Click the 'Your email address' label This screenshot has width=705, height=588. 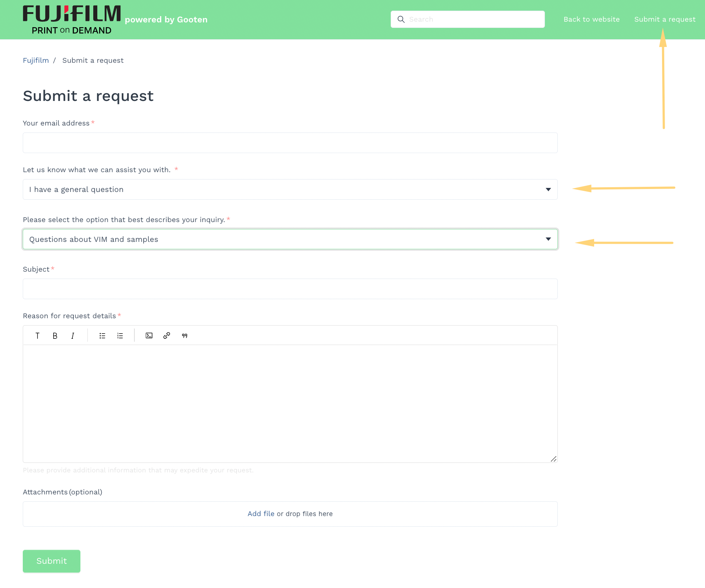coord(56,123)
